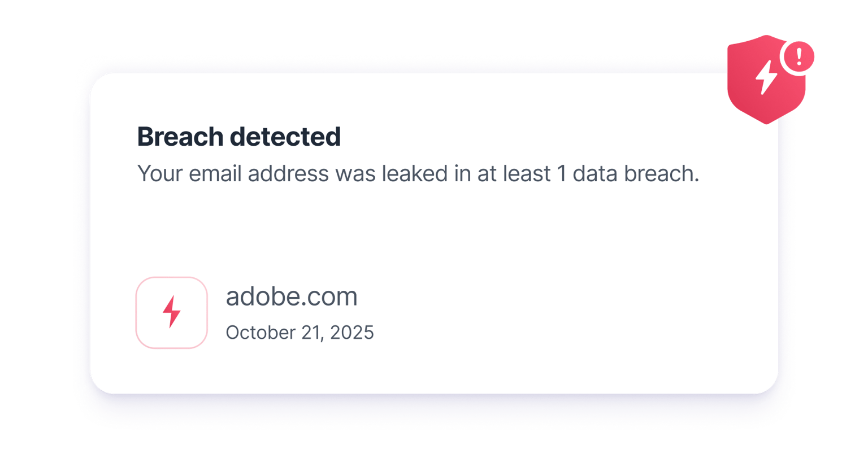This screenshot has width=868, height=467.
Task: Click the leaked email address description sentence
Action: click(x=418, y=174)
